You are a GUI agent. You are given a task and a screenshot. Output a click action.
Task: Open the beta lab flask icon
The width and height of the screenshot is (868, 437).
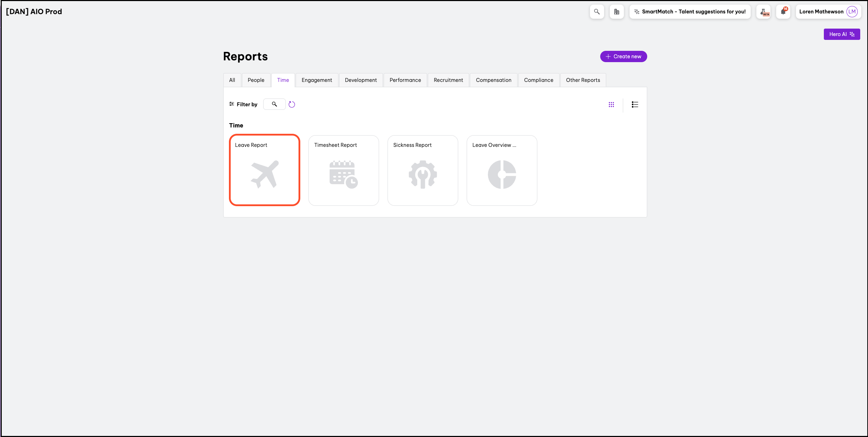(x=763, y=12)
